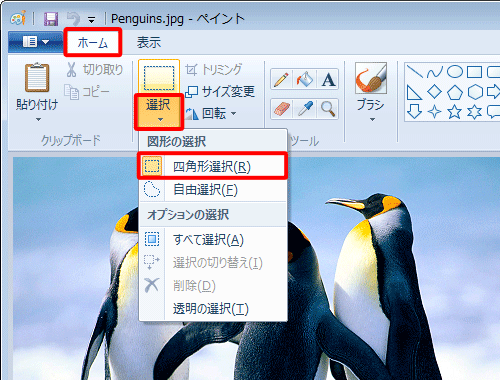Choose 自由選択(F) from menu
Viewport: 500px width, 380px height.
click(213, 190)
